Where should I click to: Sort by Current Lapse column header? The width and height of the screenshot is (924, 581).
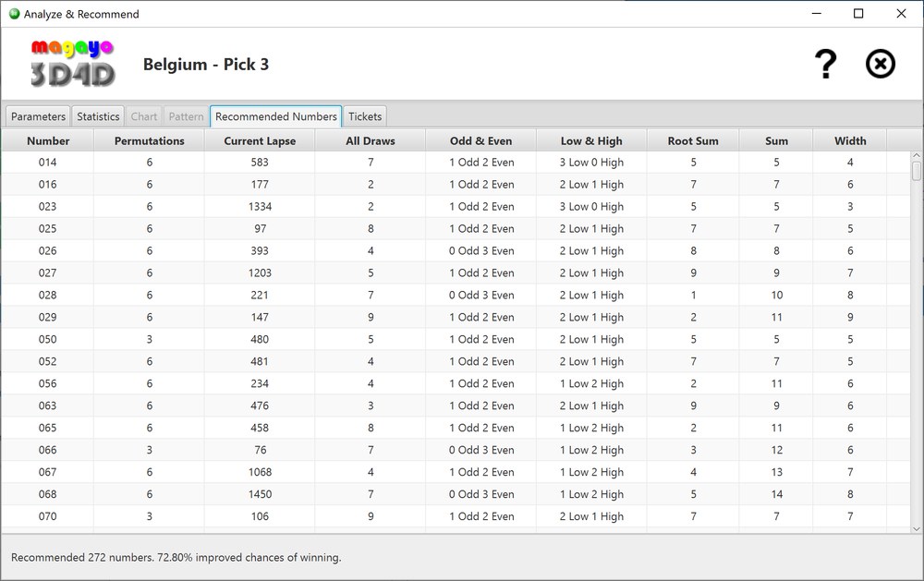point(260,140)
